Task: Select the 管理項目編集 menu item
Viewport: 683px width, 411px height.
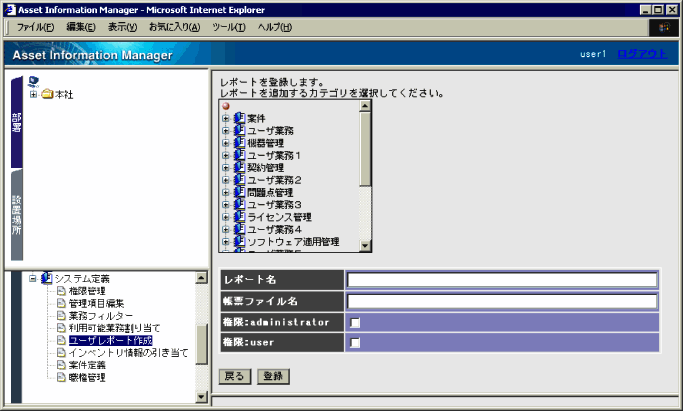Action: tap(96, 303)
